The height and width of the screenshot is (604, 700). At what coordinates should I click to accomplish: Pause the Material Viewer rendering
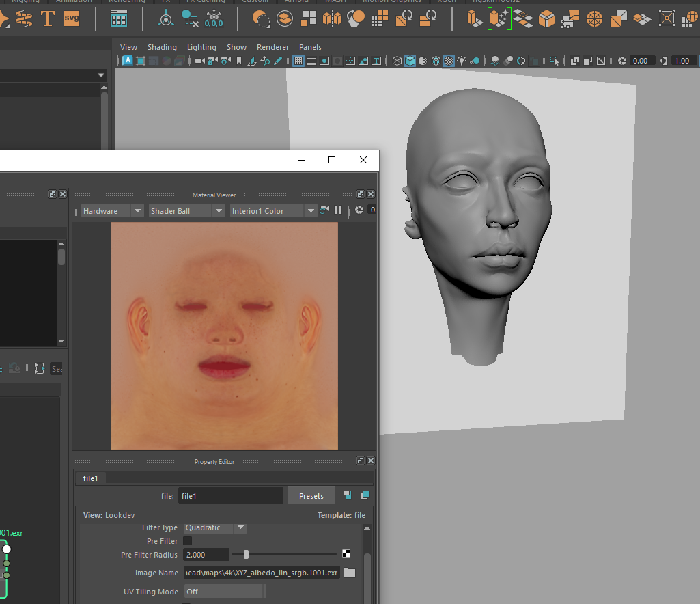[337, 210]
